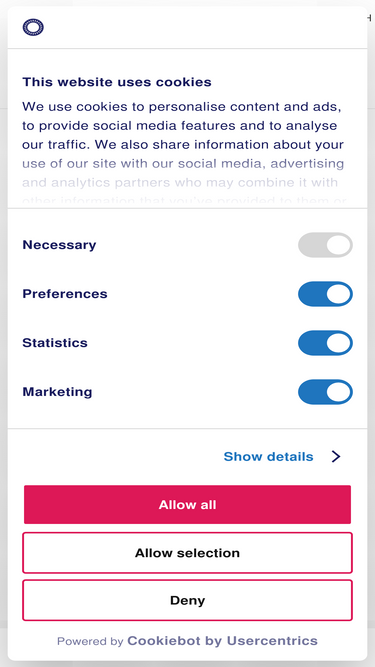Screen dimensions: 375x667
Task: Open the Cookiebot by Usercentrics link
Action: pyautogui.click(x=222, y=641)
